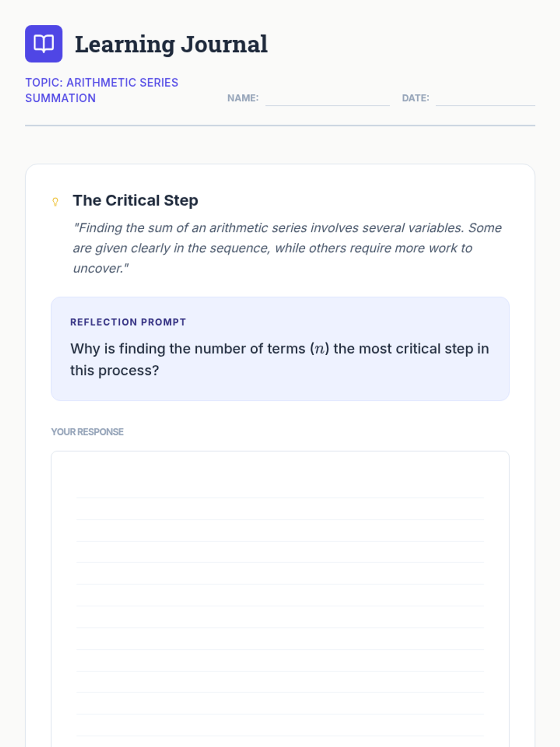The image size is (560, 747).
Task: Click the italic quote starting "Finding the sum"
Action: pos(287,247)
